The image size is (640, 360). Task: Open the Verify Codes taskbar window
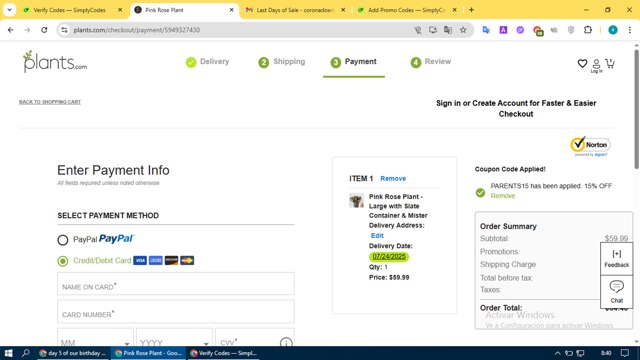tap(224, 353)
